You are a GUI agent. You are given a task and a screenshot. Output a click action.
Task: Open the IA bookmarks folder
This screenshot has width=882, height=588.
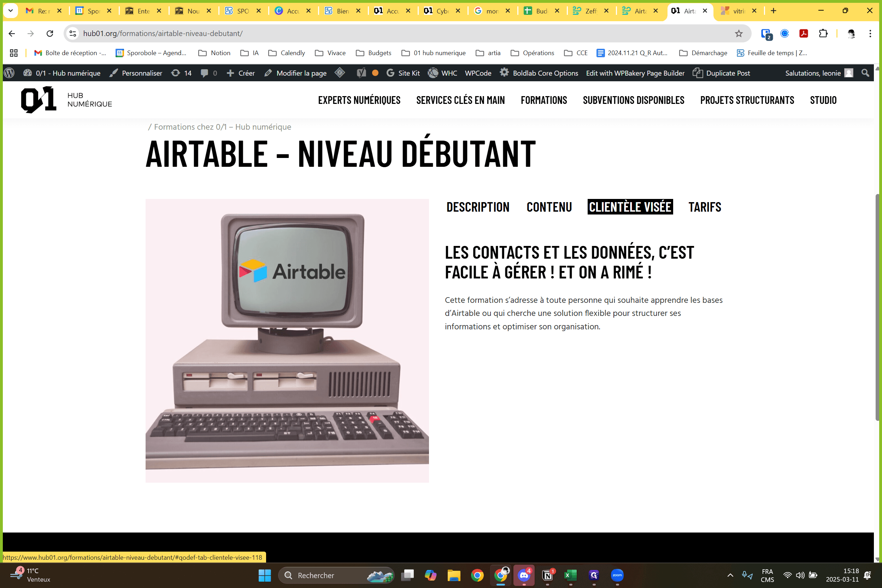coord(249,53)
